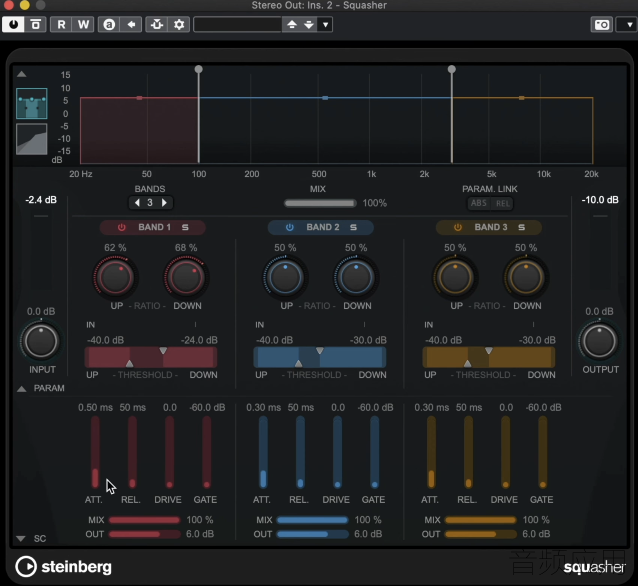This screenshot has height=586, width=638.
Task: Enable Write automation with W button
Action: pyautogui.click(x=83, y=25)
